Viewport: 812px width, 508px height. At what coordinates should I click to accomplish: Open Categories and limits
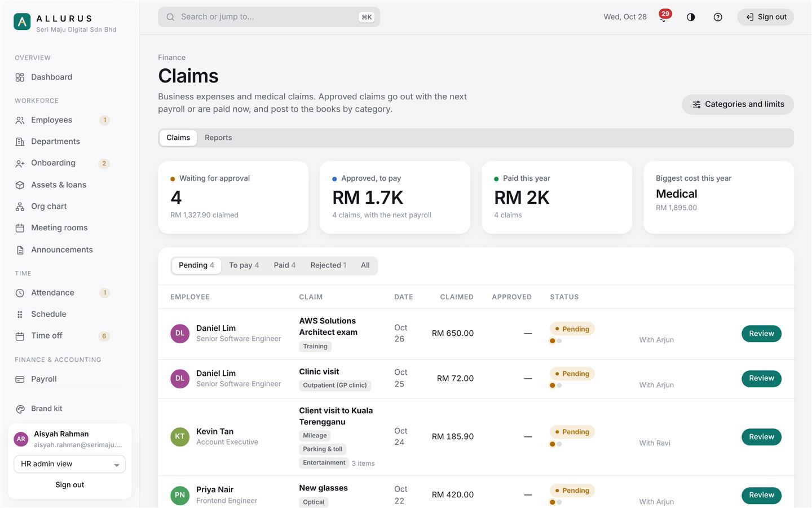(738, 104)
